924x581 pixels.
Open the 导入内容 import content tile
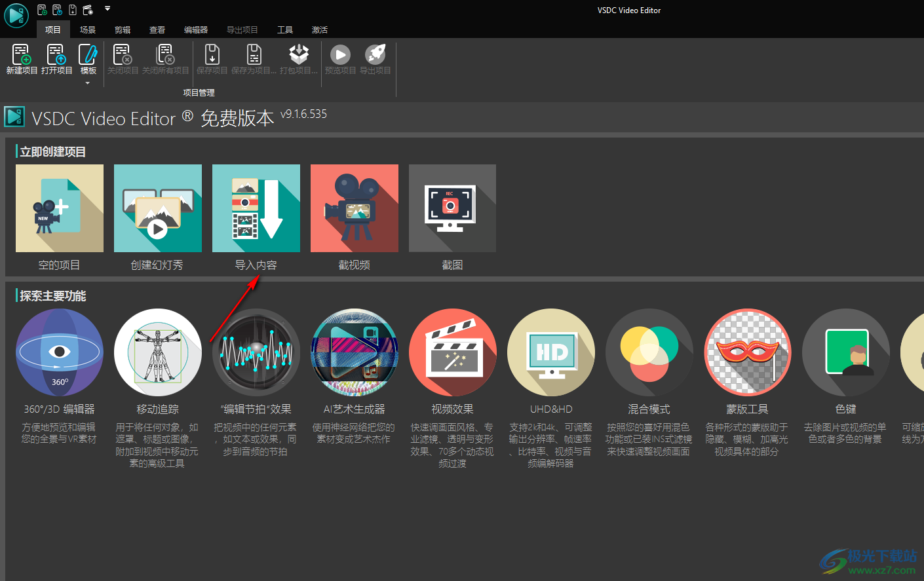[256, 208]
